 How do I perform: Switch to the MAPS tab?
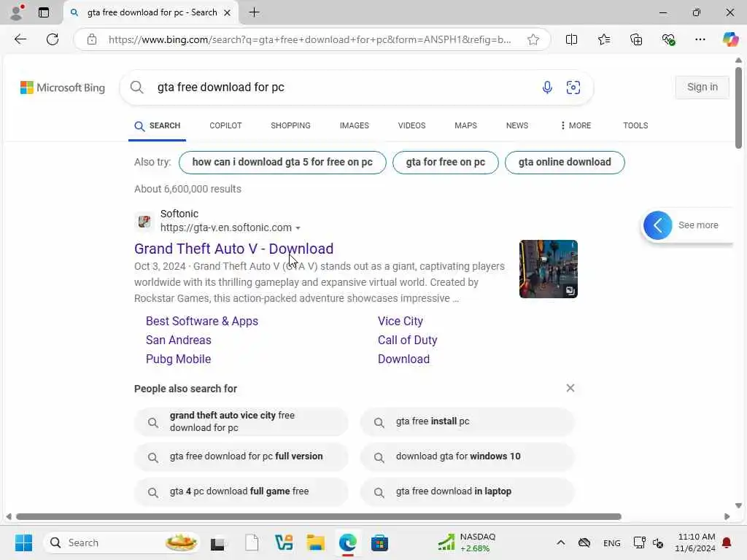465,125
